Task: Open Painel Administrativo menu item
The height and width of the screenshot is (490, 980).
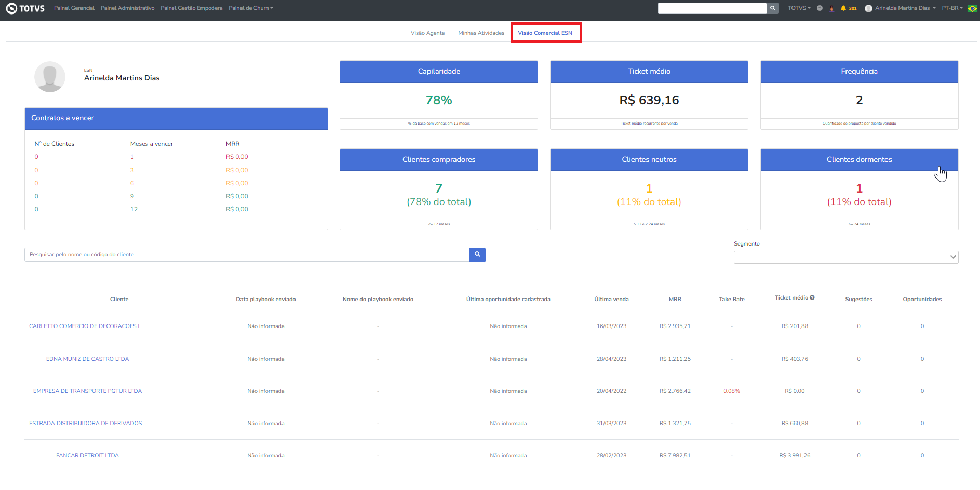Action: 128,8
